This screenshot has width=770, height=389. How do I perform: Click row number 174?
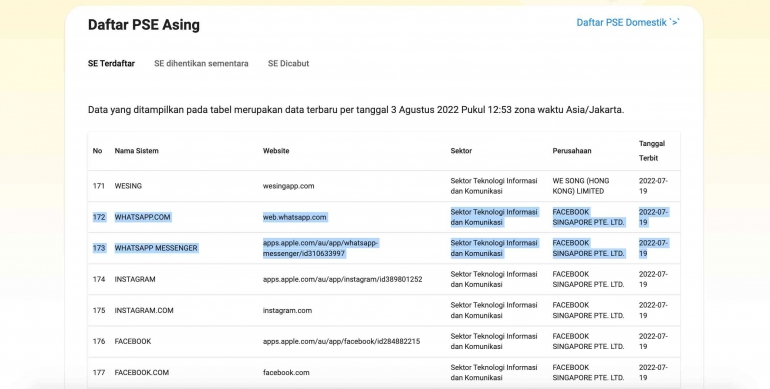click(99, 279)
